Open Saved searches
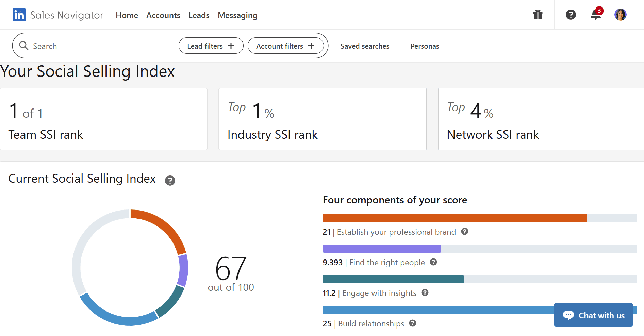Image resolution: width=644 pixels, height=336 pixels. pos(365,46)
